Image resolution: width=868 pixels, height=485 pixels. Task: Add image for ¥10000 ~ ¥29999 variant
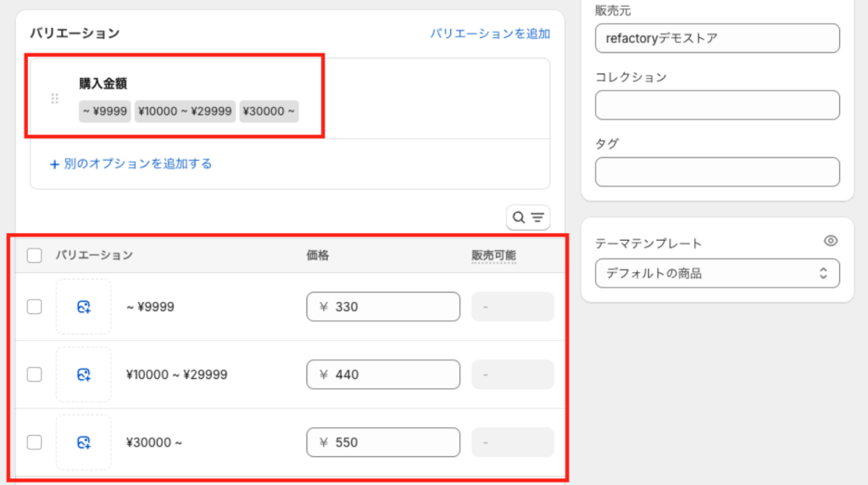84,375
